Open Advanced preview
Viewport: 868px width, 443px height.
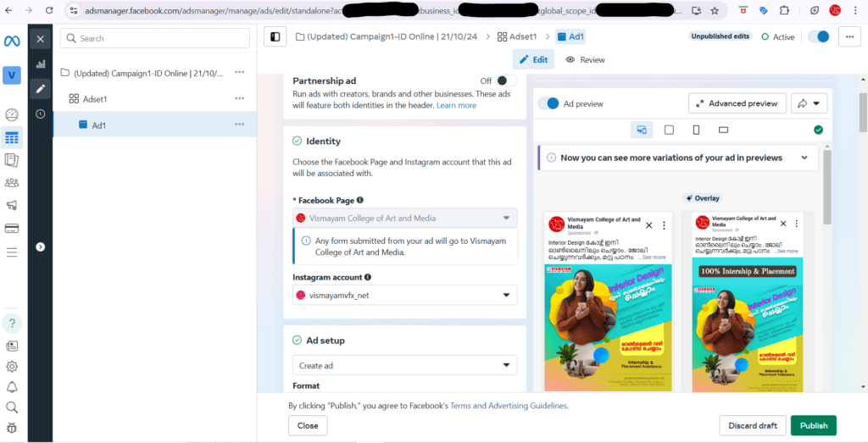point(737,103)
